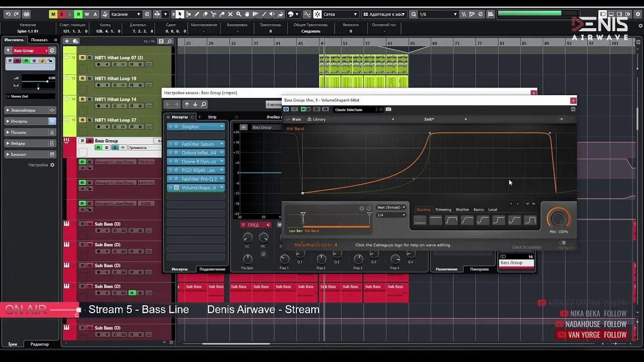Toggle bypass of FabFilter Saturn insert
The height and width of the screenshot is (362, 644).
170,144
